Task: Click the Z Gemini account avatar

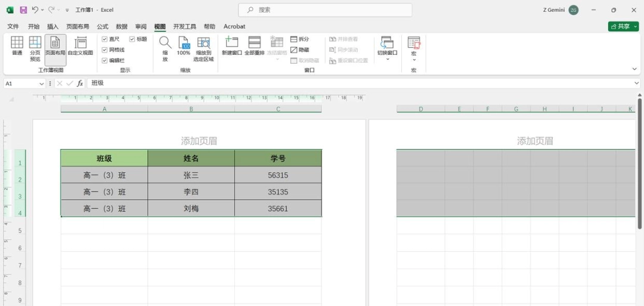Action: coord(574,10)
